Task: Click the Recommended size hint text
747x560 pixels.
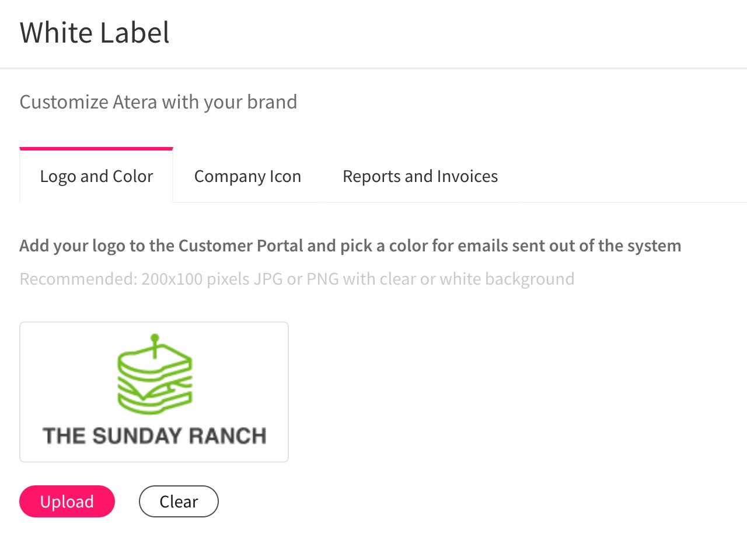Action: (x=297, y=279)
